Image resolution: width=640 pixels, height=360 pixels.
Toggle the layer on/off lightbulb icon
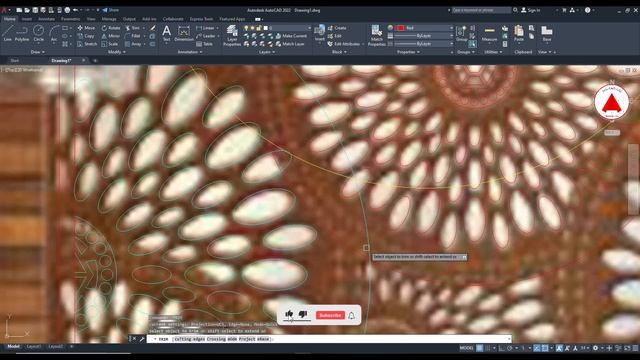pyautogui.click(x=246, y=28)
